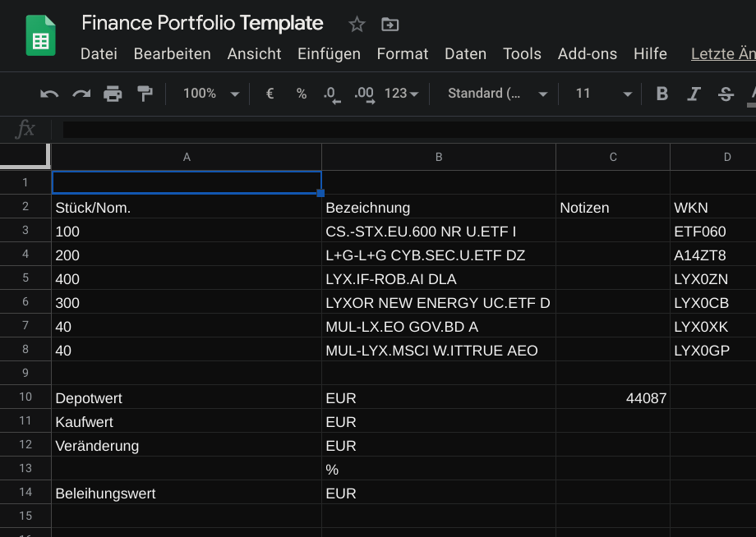Select the WKN header cell
Image resolution: width=756 pixels, height=537 pixels.
point(713,208)
